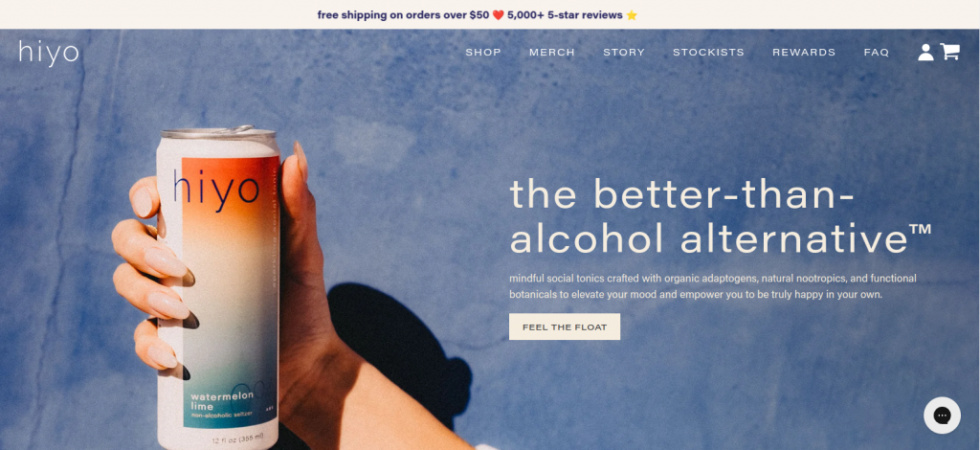Click the star emoji in announcement bar
Image resolution: width=980 pixels, height=450 pixels.
[632, 15]
